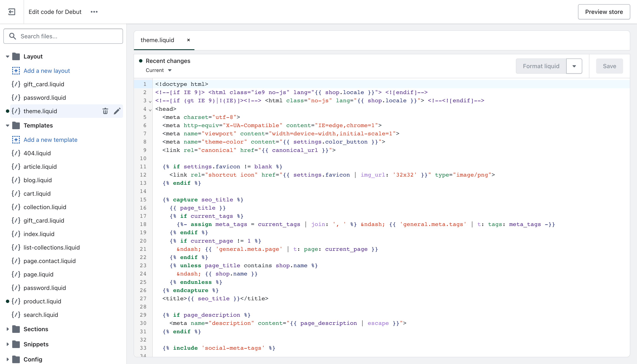Open list-collections.liquid template file
This screenshot has height=364, width=637.
(52, 247)
